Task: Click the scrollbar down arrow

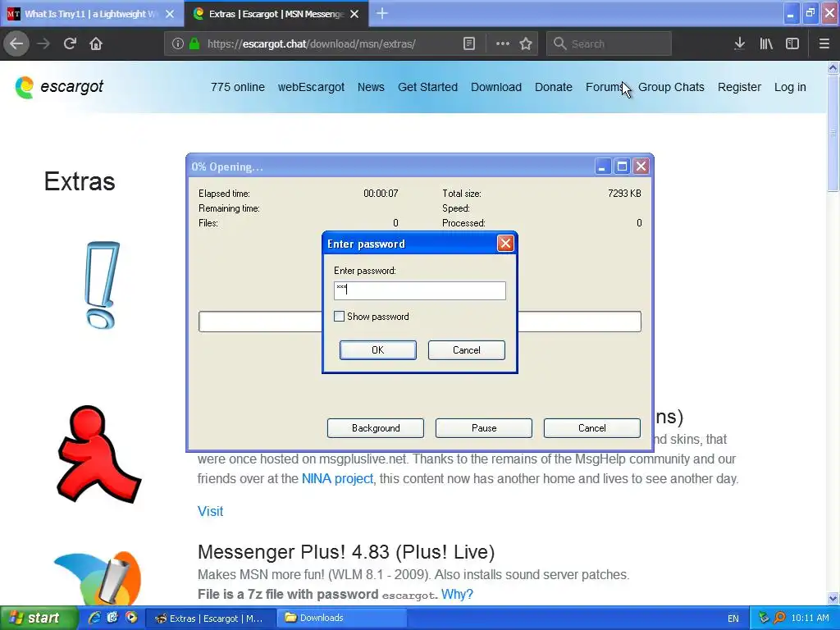Action: pyautogui.click(x=833, y=598)
